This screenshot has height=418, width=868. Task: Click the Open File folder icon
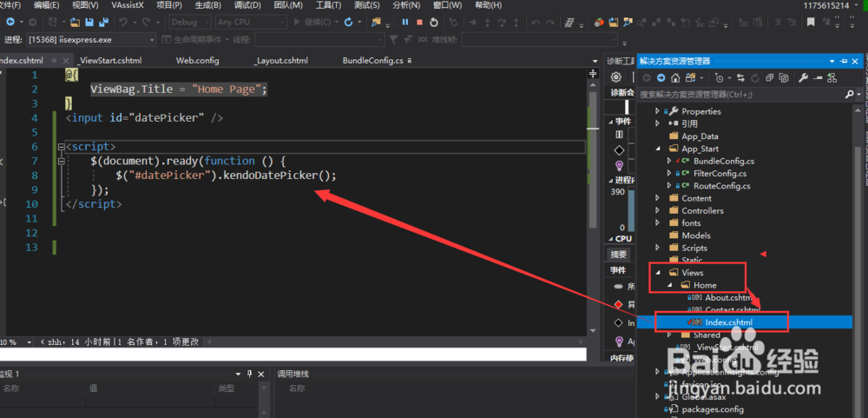click(74, 23)
